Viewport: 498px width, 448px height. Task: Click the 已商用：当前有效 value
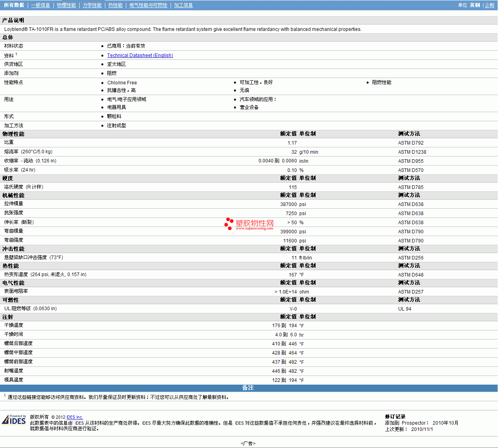126,46
